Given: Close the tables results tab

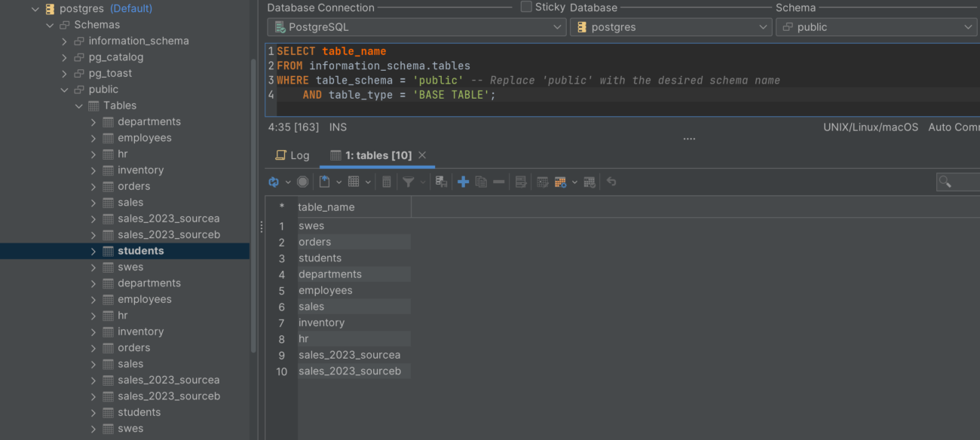Looking at the screenshot, I should [x=421, y=154].
